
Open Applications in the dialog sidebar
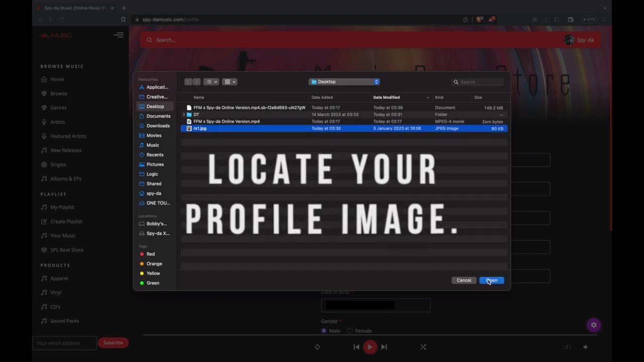[155, 87]
